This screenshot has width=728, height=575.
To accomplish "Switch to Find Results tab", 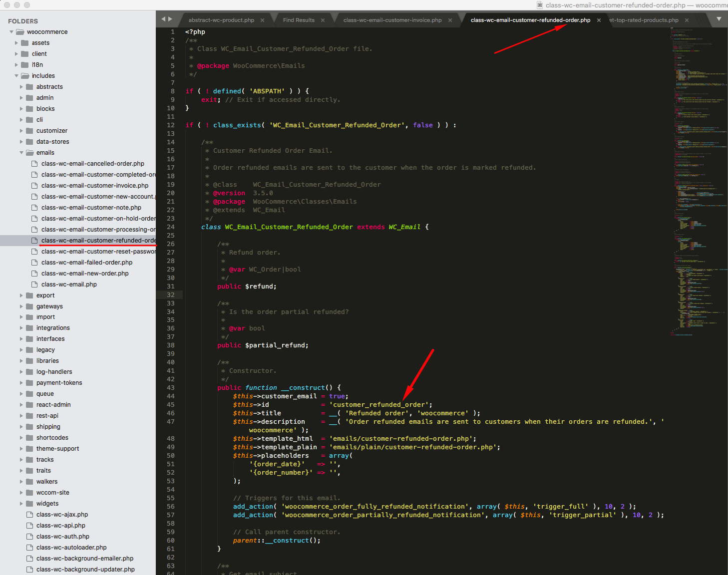I will point(299,20).
